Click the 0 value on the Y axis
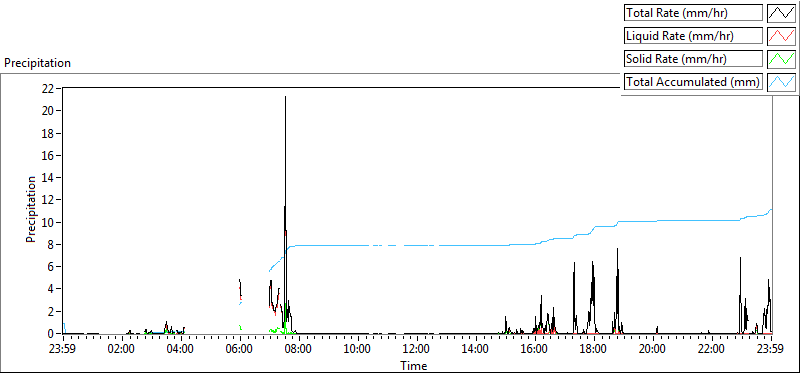The width and height of the screenshot is (800, 373). click(52, 334)
